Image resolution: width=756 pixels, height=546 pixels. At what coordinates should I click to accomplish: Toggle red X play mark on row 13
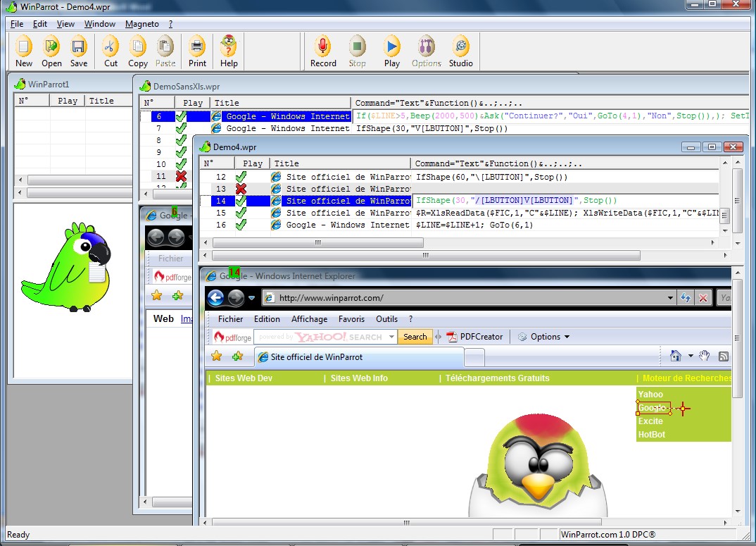click(241, 189)
